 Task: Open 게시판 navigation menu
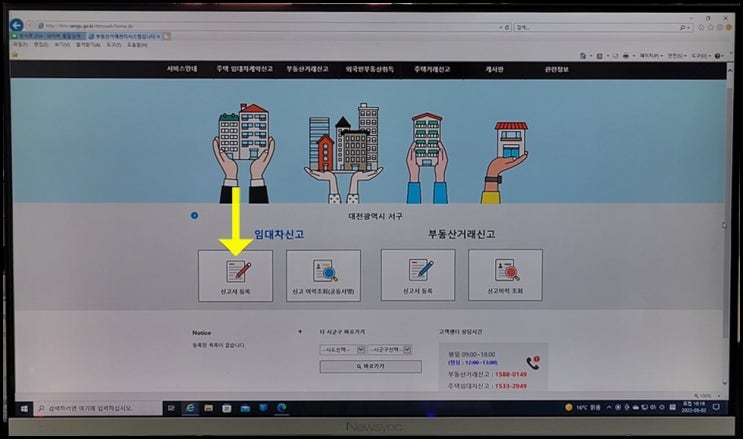tap(494, 69)
